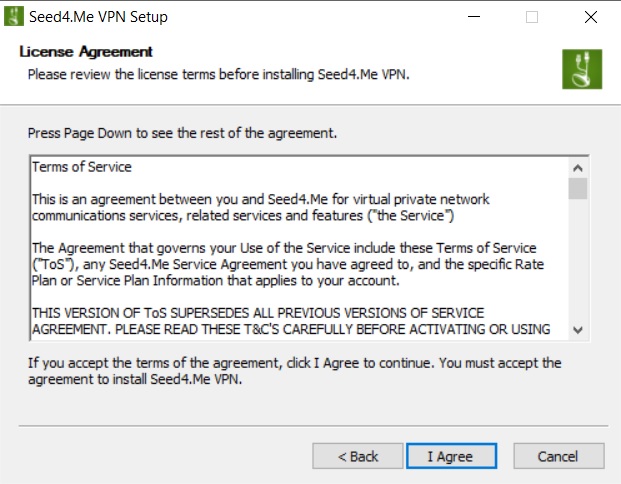Click the license scrollbar up arrow
This screenshot has height=484, width=621.
(578, 167)
